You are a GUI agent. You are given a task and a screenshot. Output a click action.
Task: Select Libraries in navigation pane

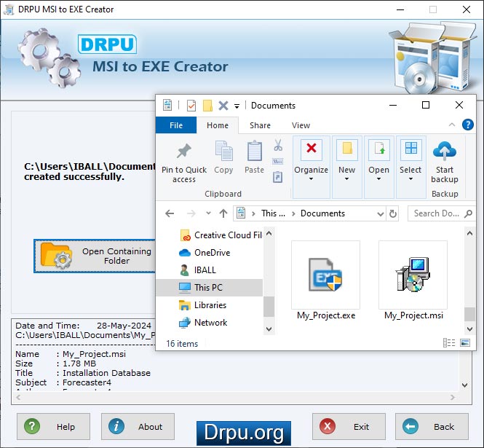click(202, 305)
